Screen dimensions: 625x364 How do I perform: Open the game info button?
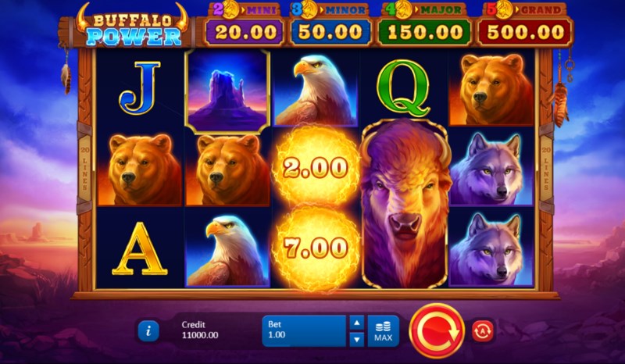click(x=148, y=330)
